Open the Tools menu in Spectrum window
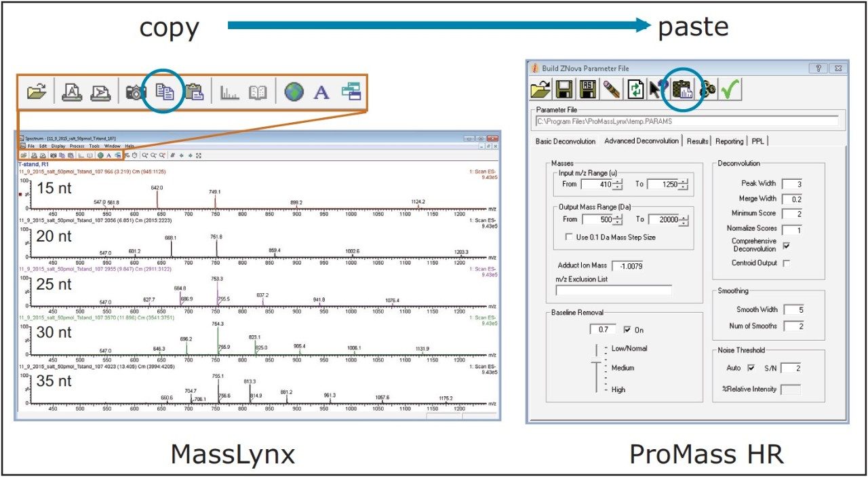The image size is (868, 477). 94,146
